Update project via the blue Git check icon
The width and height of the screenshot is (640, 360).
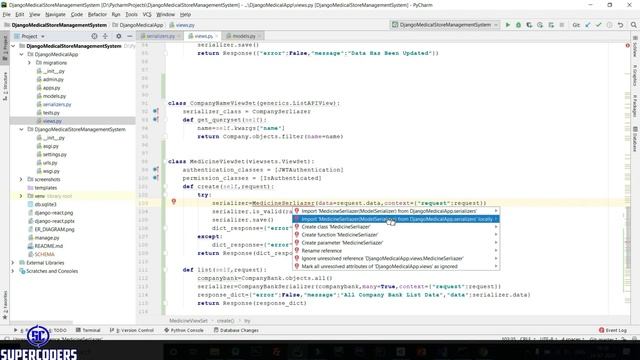588,25
